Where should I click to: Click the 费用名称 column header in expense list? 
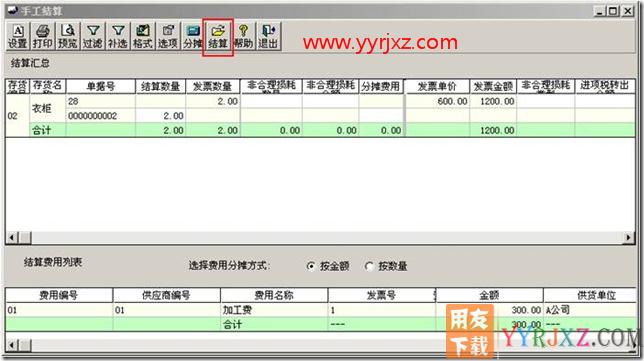[274, 295]
